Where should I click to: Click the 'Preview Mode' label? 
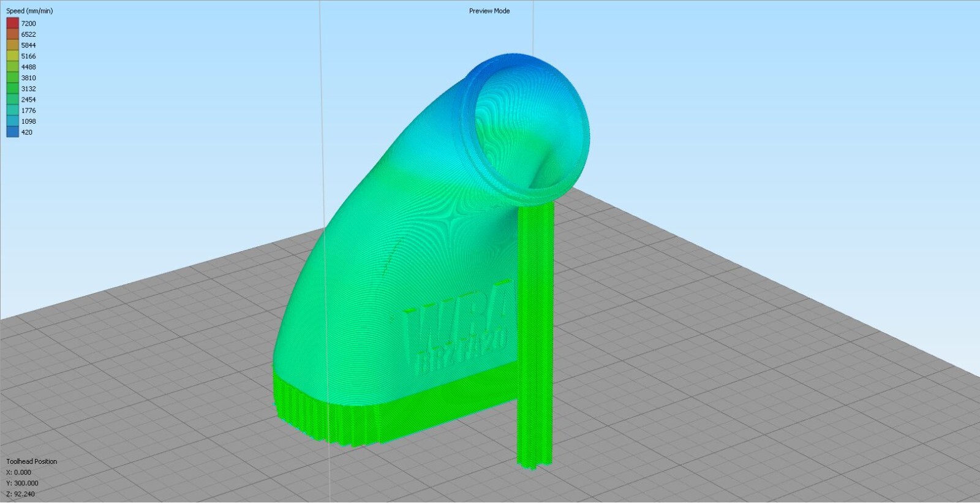tap(489, 11)
